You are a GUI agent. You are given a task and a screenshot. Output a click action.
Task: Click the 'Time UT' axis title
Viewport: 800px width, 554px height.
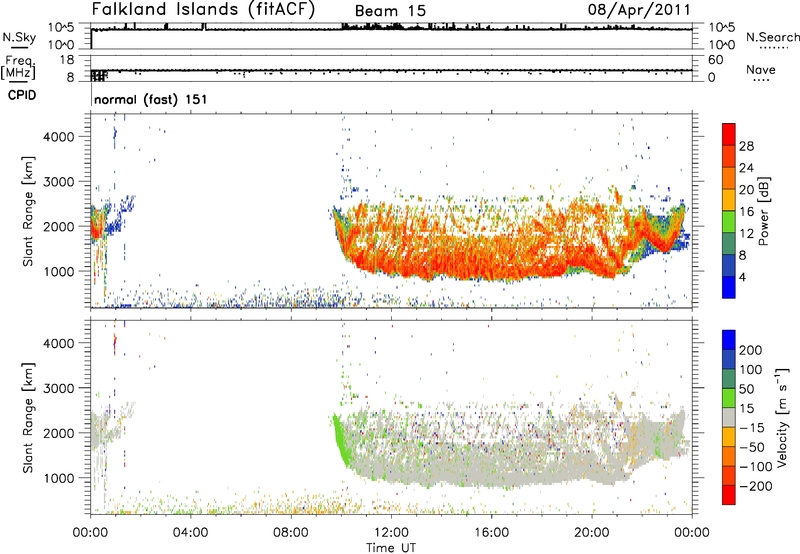(x=391, y=547)
